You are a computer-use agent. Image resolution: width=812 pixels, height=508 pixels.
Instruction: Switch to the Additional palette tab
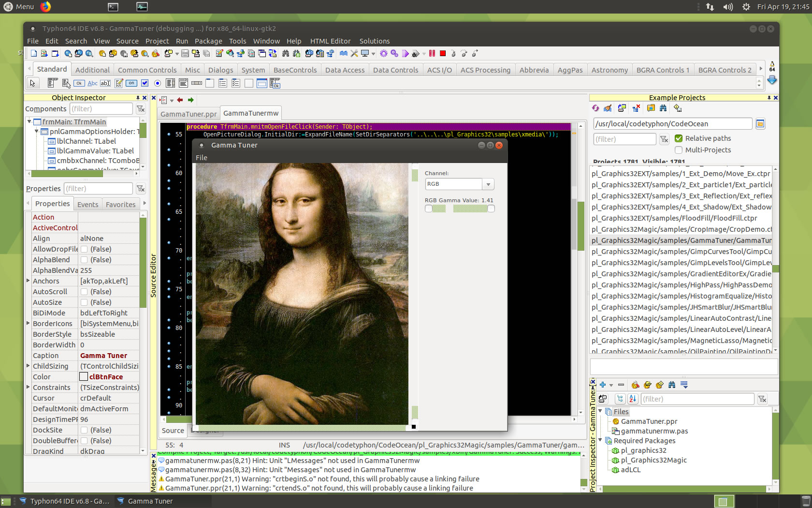pyautogui.click(x=92, y=70)
